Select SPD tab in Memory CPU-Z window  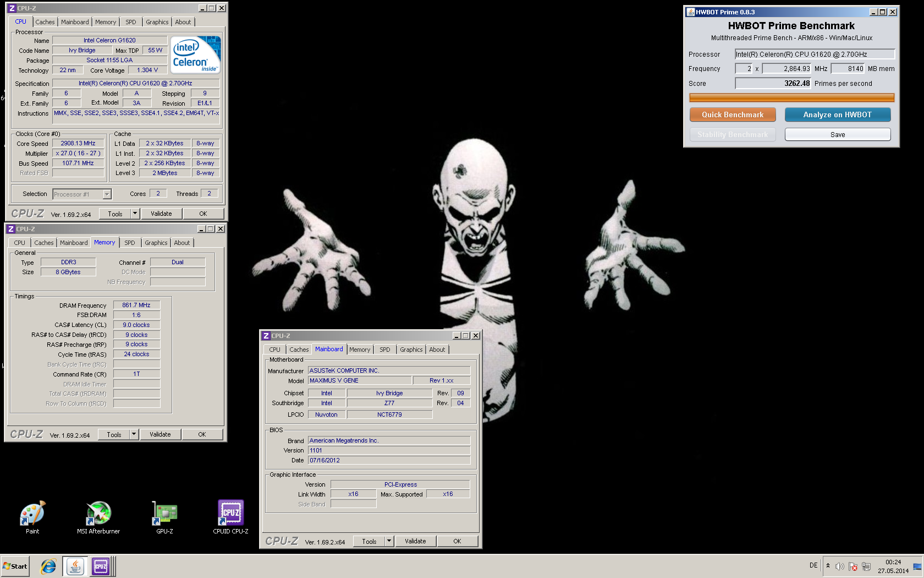tap(129, 243)
